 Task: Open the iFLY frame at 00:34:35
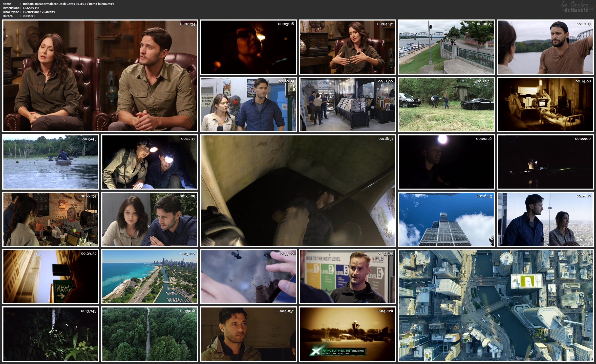click(x=347, y=277)
